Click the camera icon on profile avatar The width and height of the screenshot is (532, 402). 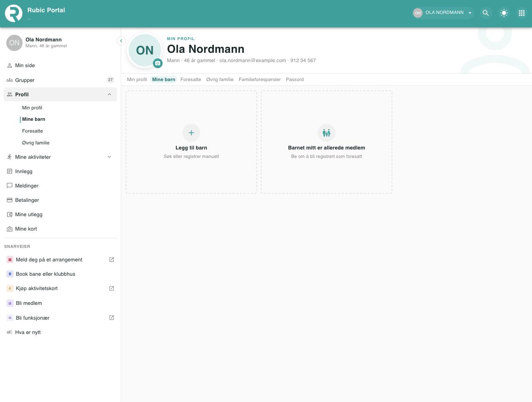158,63
